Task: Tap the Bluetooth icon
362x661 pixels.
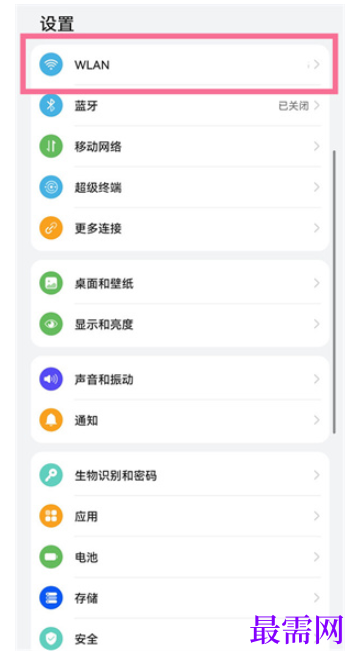Action: point(51,105)
